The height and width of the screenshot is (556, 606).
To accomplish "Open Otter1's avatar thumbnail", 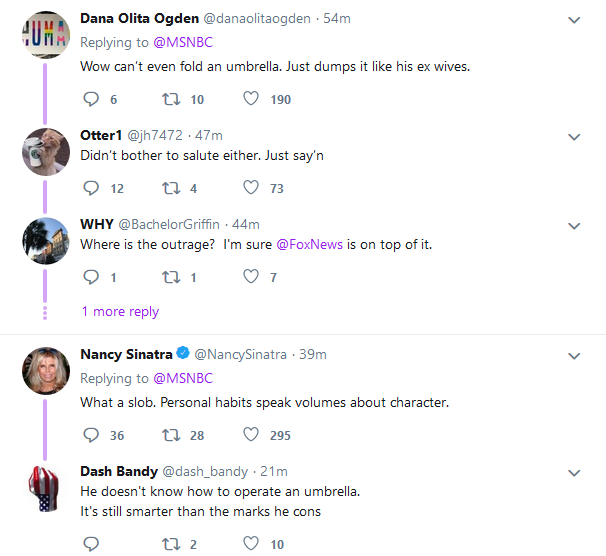I will coord(46,152).
